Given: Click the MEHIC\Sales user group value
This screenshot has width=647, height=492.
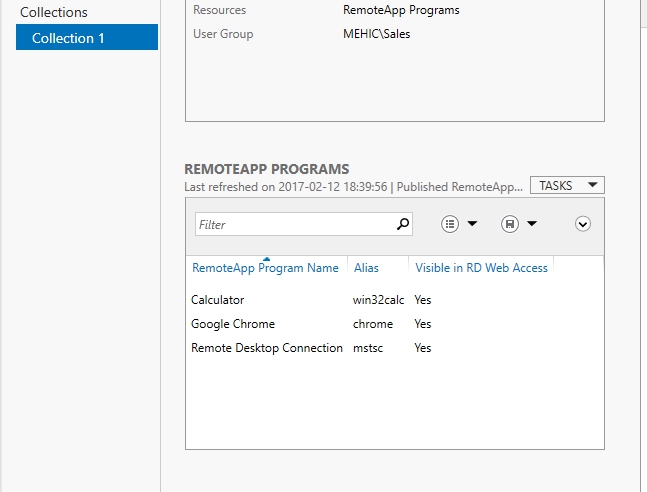Looking at the screenshot, I should point(376,34).
